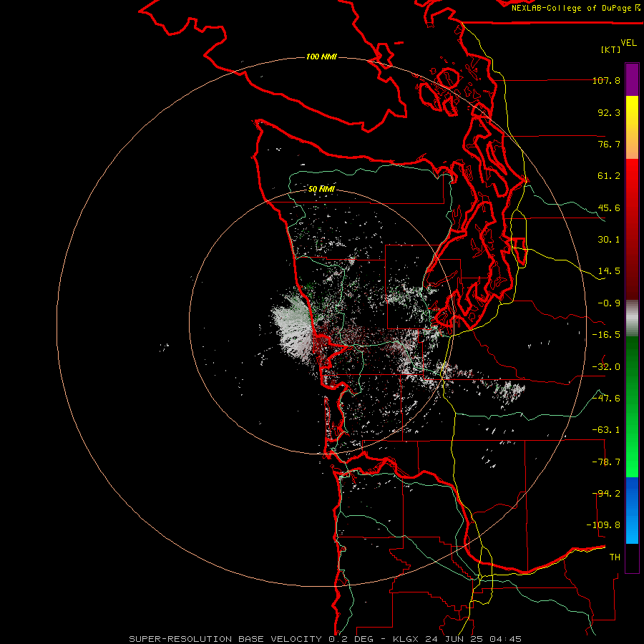Image resolution: width=644 pixels, height=644 pixels.
Task: Click the 92.3 velocity scale value
Action: coord(609,112)
